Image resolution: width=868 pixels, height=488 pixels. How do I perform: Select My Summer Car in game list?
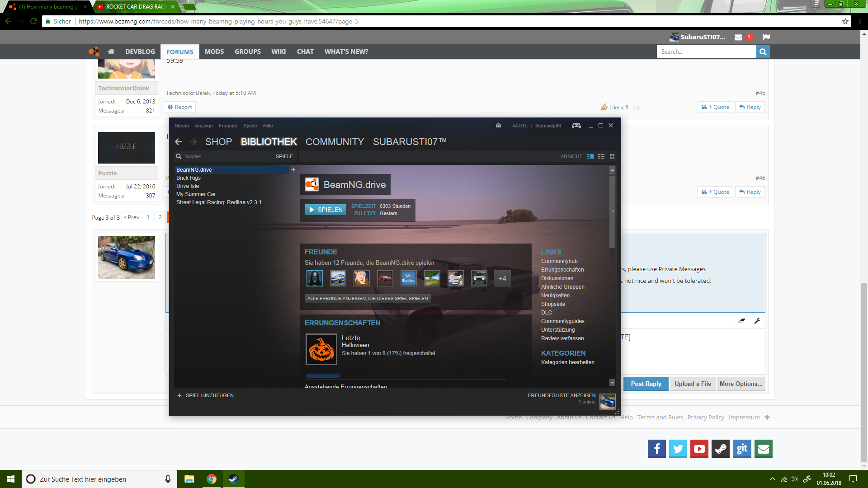point(196,194)
